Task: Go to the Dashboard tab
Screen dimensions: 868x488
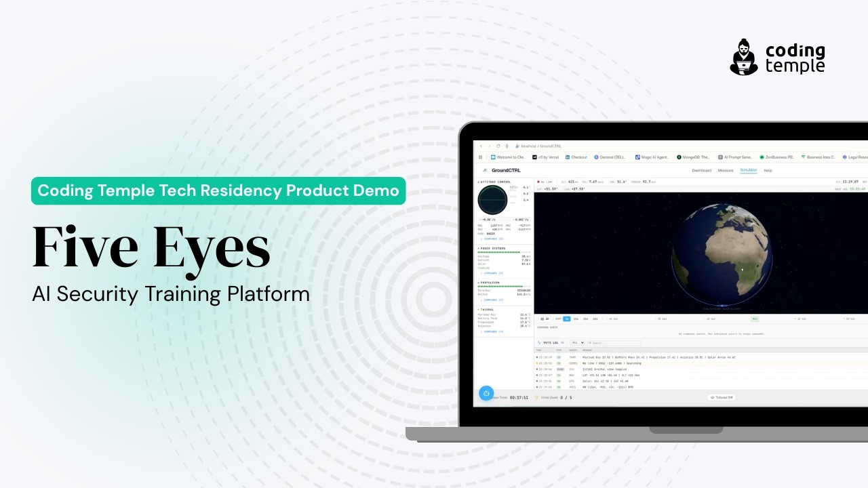Action: pyautogui.click(x=702, y=170)
